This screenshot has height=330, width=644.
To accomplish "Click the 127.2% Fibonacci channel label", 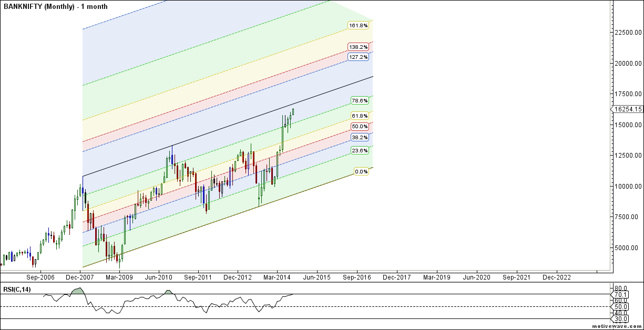I will (359, 57).
